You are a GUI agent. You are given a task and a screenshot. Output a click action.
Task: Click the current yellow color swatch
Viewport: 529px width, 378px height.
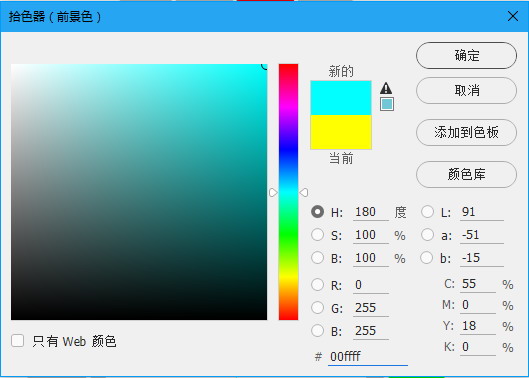[x=341, y=132]
